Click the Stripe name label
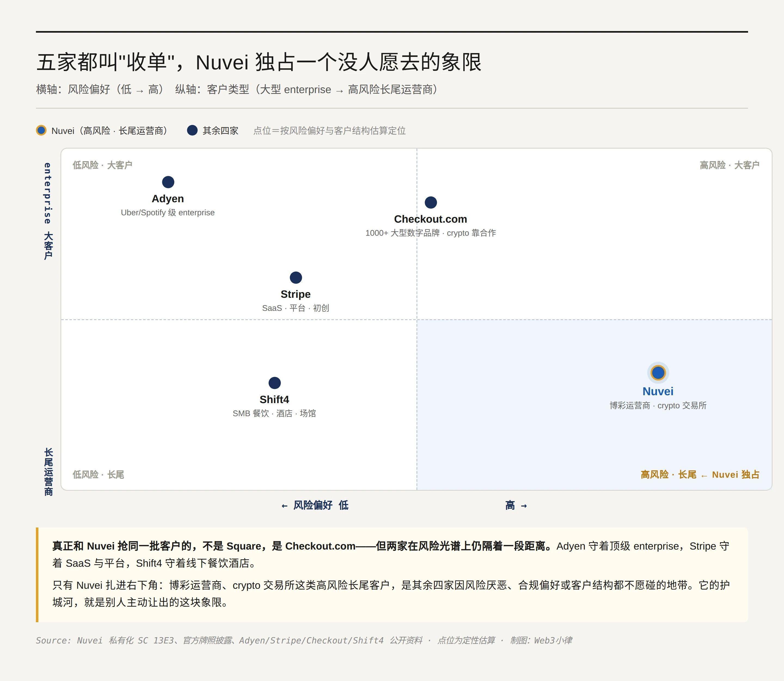This screenshot has height=681, width=784. [x=296, y=294]
